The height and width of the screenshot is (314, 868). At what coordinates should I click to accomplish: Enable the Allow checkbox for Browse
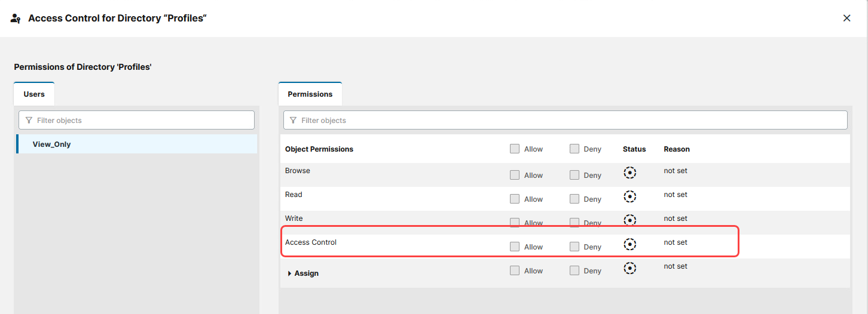pos(515,175)
